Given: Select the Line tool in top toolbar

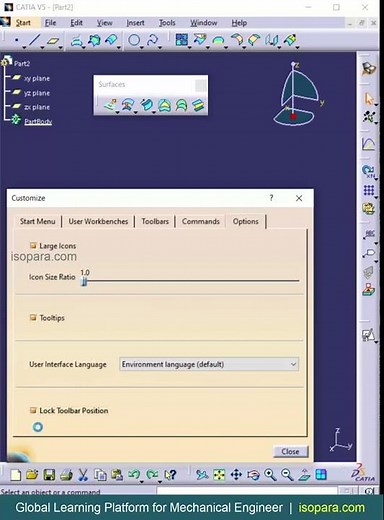Looking at the screenshot, I should point(34,40).
